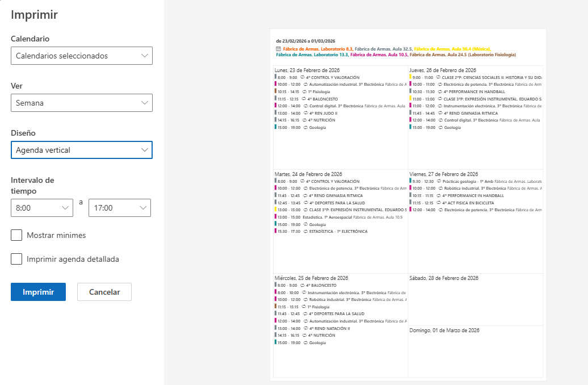Screen dimensions: 588x385
Task: Click the Cancelar button
Action: pyautogui.click(x=104, y=292)
